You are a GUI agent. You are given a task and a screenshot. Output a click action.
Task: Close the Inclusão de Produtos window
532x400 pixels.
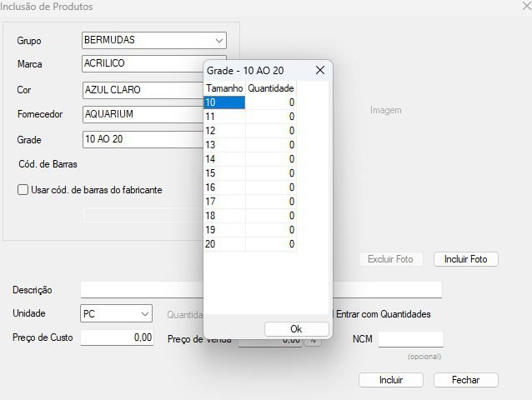(527, 6)
